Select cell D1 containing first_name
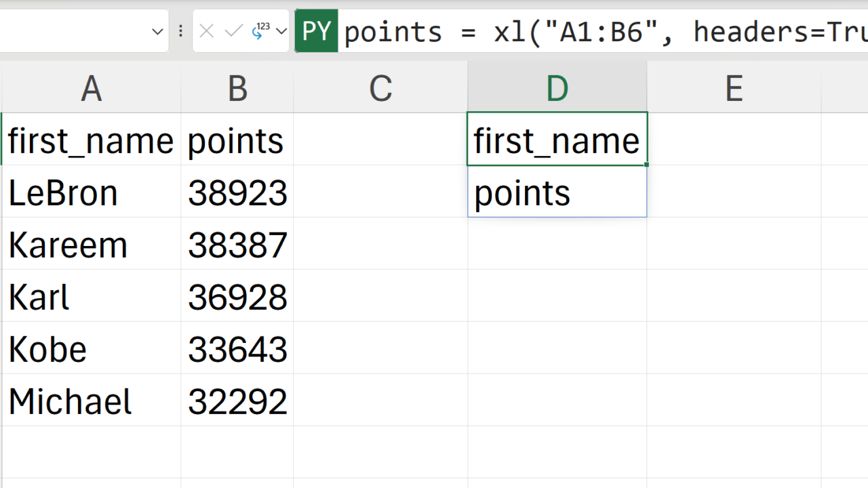Viewport: 868px width, 488px height. tap(557, 140)
